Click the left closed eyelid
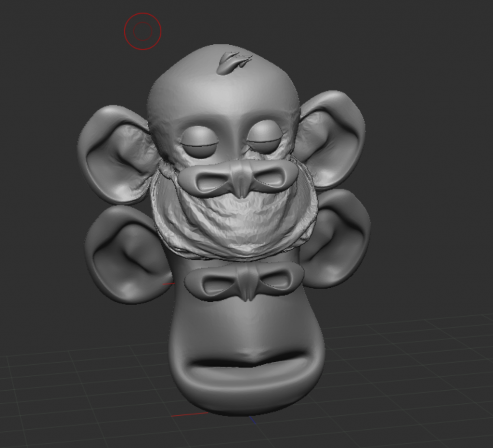Screen dimensions: 493x448 pos(199,141)
